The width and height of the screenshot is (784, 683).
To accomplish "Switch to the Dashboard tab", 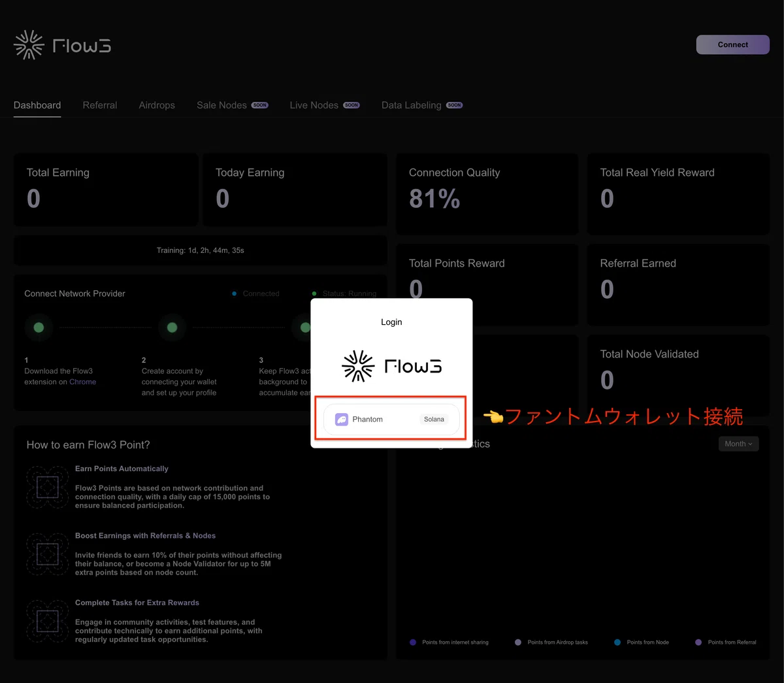I will click(37, 105).
